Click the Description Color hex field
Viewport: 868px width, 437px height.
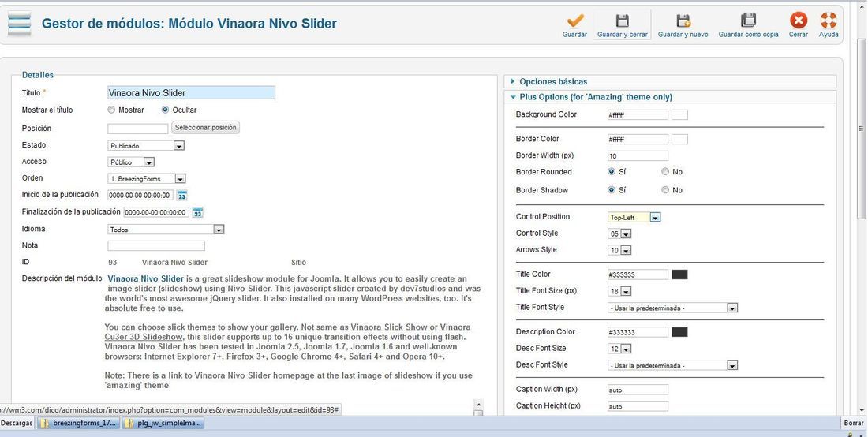(x=638, y=332)
